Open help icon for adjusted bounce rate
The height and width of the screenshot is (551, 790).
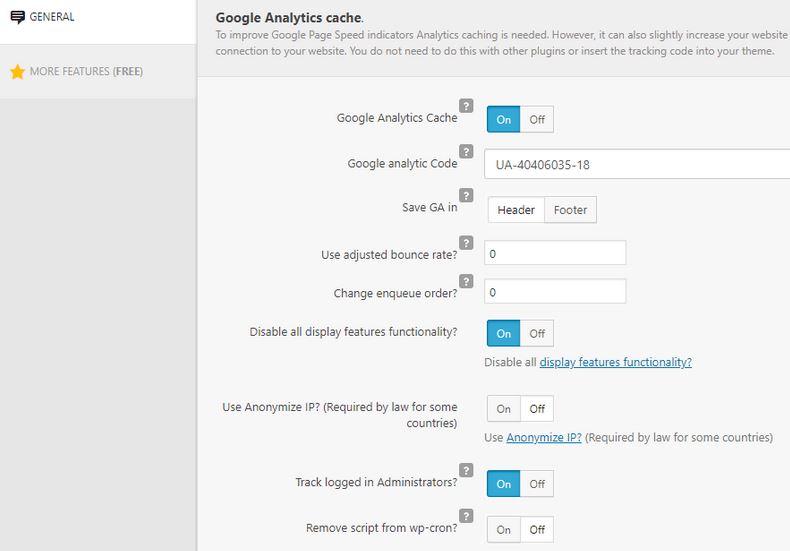pyautogui.click(x=466, y=243)
